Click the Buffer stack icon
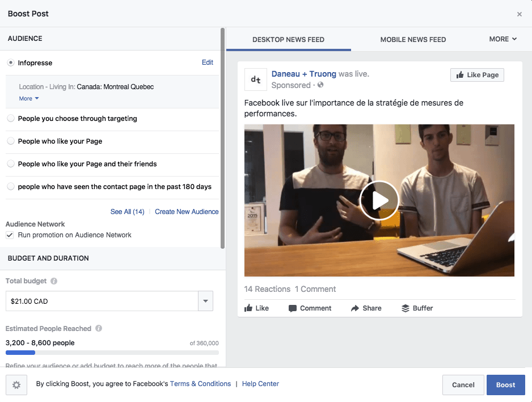532x402 pixels. [x=405, y=308]
